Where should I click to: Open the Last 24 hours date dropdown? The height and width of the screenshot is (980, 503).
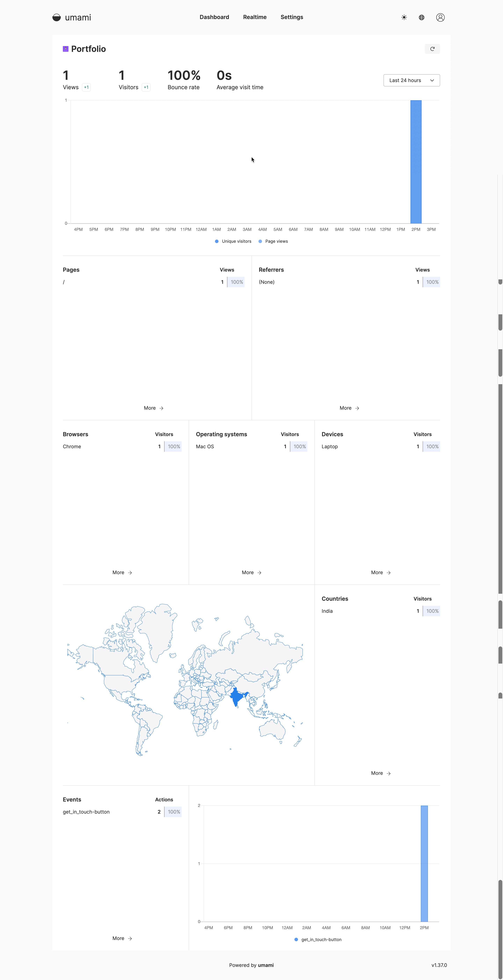click(411, 80)
